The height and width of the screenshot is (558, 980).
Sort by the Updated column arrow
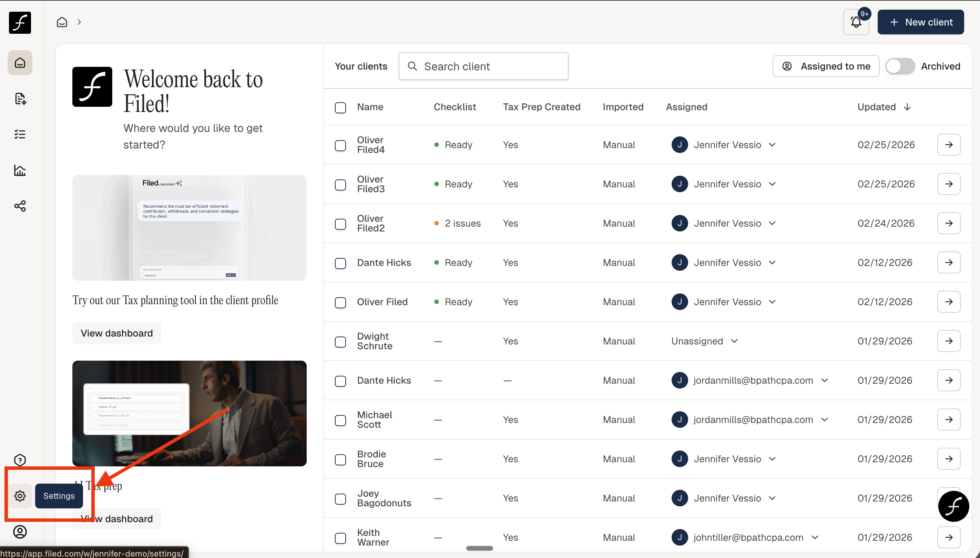pos(907,107)
